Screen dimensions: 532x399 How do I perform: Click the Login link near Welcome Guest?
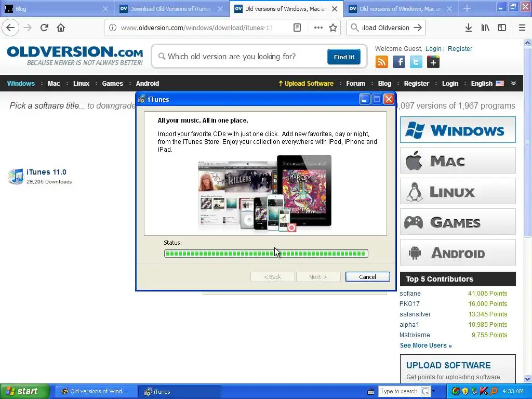433,48
